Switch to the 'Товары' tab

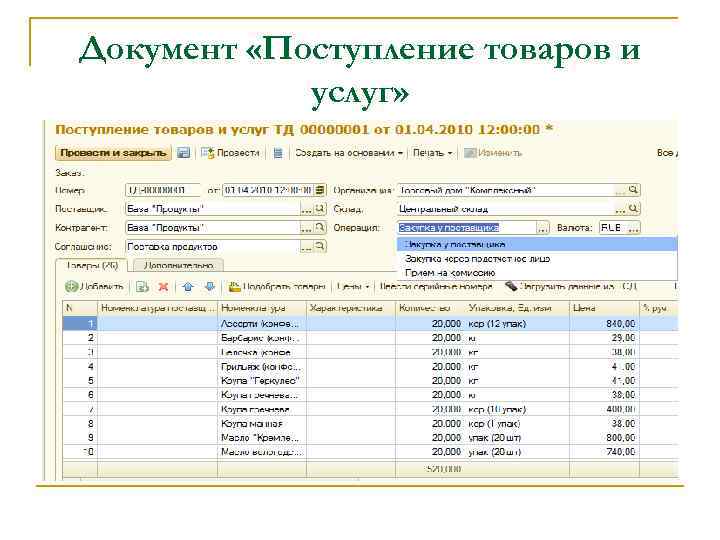(x=92, y=265)
